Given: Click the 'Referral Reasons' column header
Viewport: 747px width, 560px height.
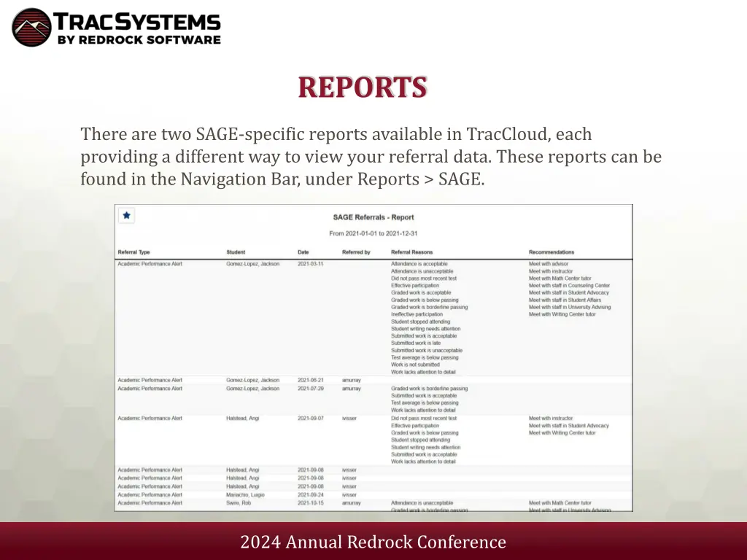Looking at the screenshot, I should [x=412, y=252].
